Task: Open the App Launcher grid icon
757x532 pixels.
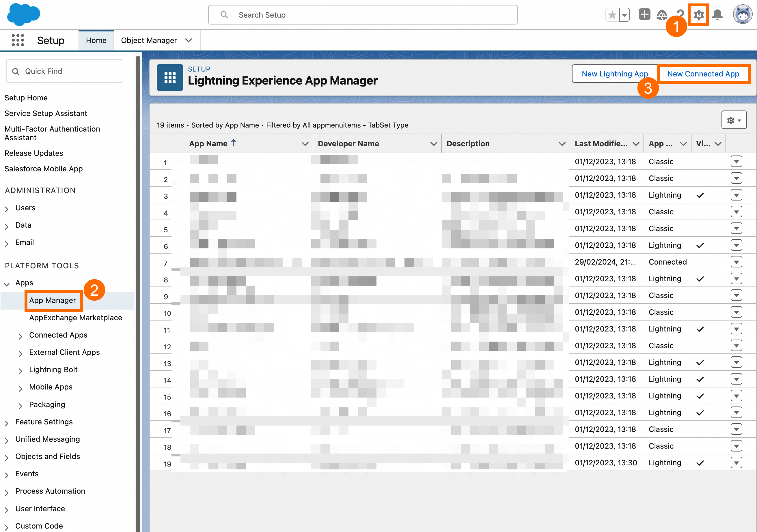Action: tap(18, 40)
